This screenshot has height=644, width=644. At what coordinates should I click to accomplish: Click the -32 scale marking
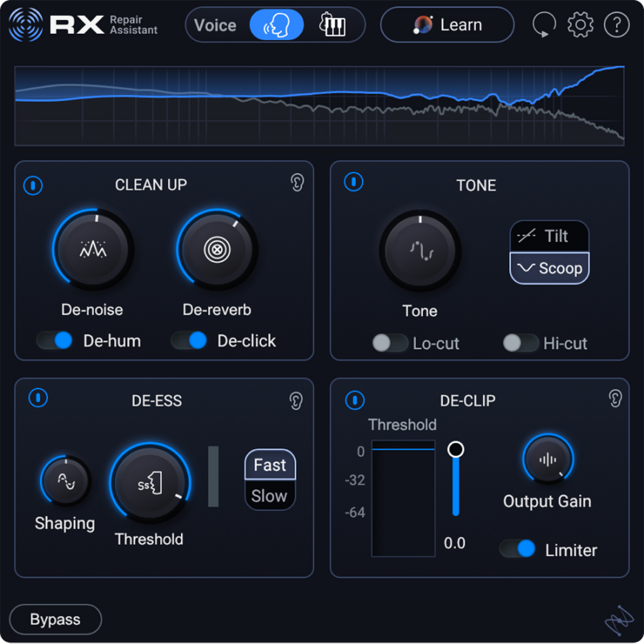(355, 480)
